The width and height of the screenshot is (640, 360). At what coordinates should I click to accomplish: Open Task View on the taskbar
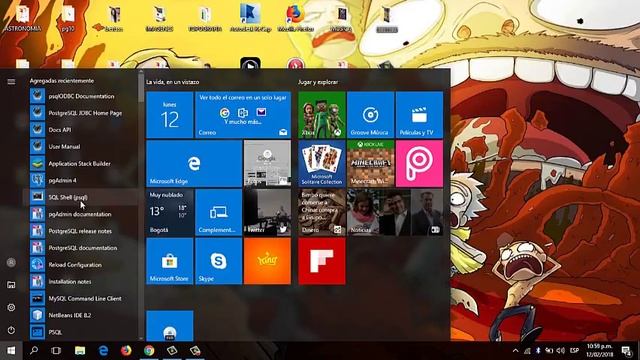pos(56,351)
